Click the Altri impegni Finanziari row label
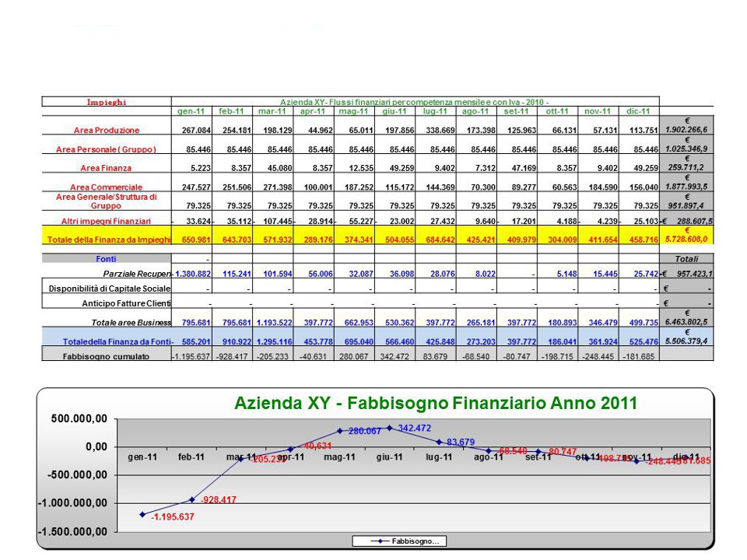747x560 pixels. [x=107, y=221]
